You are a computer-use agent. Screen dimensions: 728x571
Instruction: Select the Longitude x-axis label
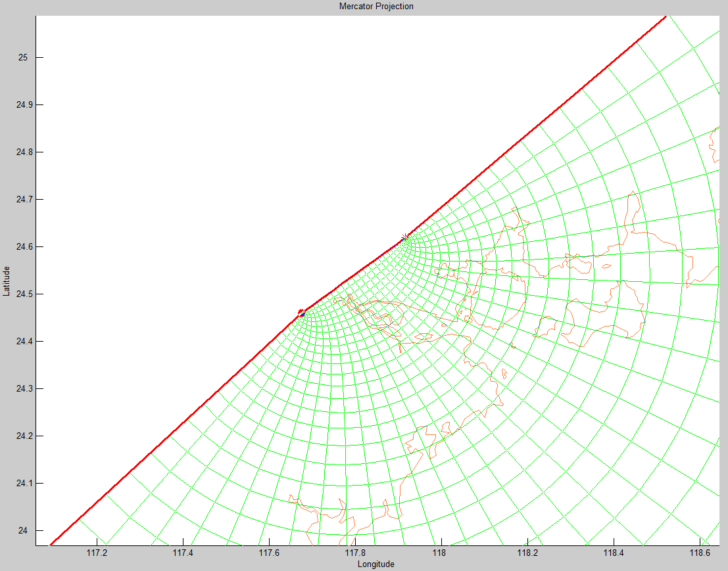pyautogui.click(x=376, y=564)
